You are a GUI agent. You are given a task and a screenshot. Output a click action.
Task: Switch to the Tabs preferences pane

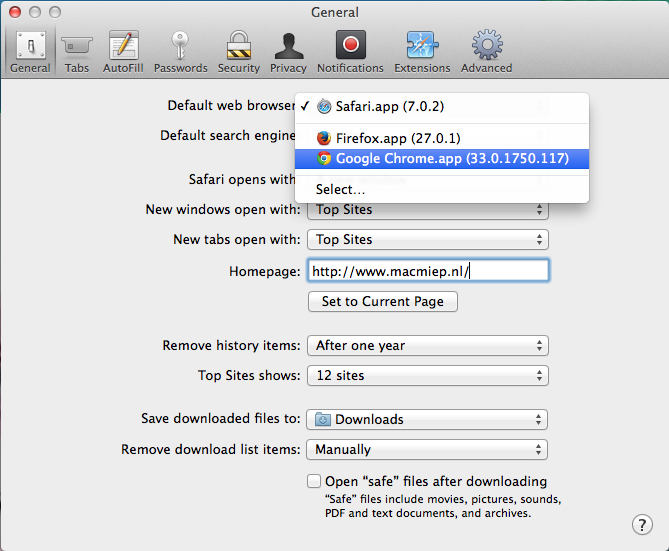tap(77, 52)
